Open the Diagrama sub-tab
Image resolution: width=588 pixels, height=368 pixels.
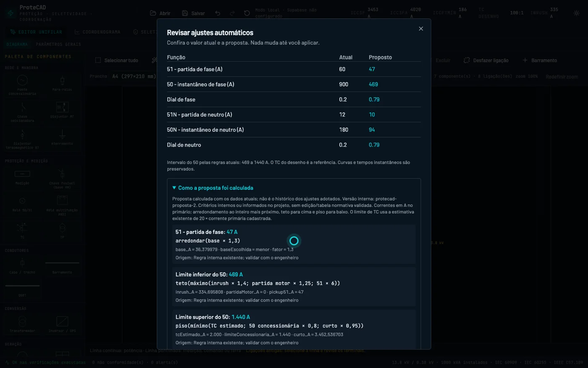[x=17, y=44]
